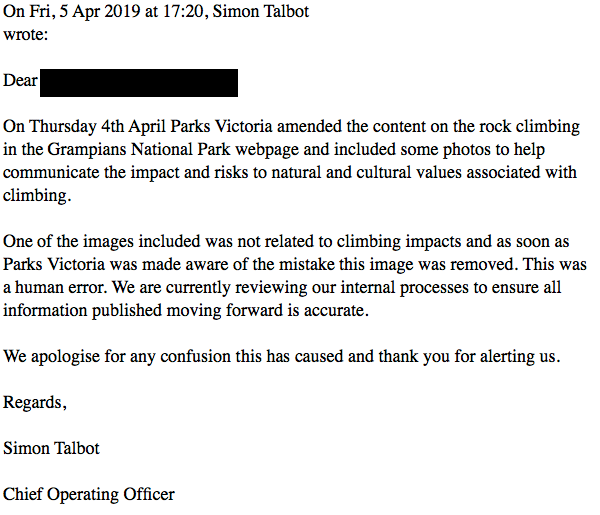Click "Simon Talbot" signature name

click(x=51, y=449)
